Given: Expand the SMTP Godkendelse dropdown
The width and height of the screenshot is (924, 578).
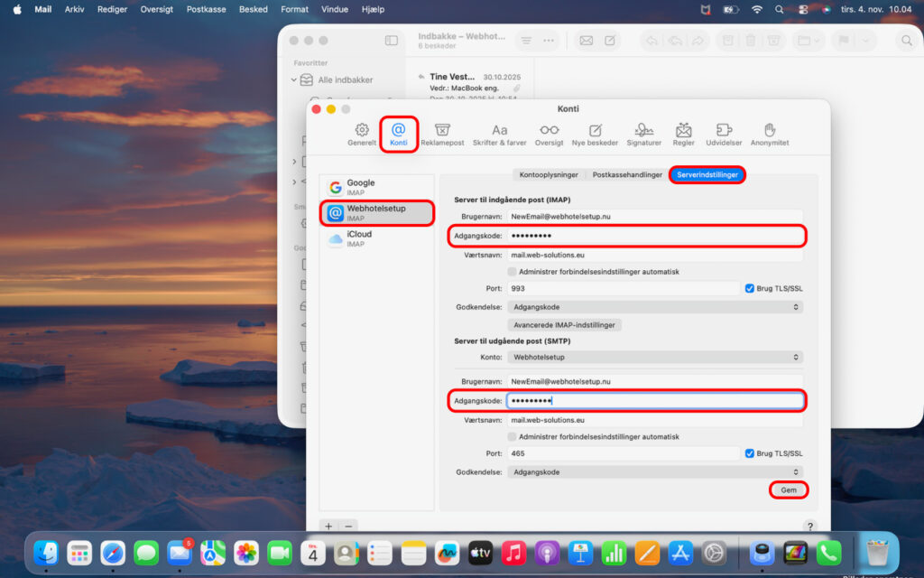Looking at the screenshot, I should pos(654,472).
